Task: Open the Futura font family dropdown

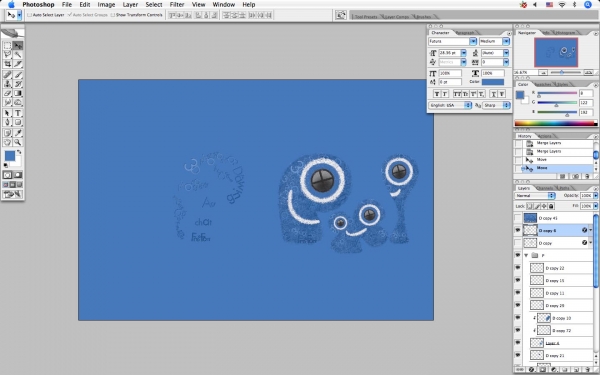Action: 473,41
